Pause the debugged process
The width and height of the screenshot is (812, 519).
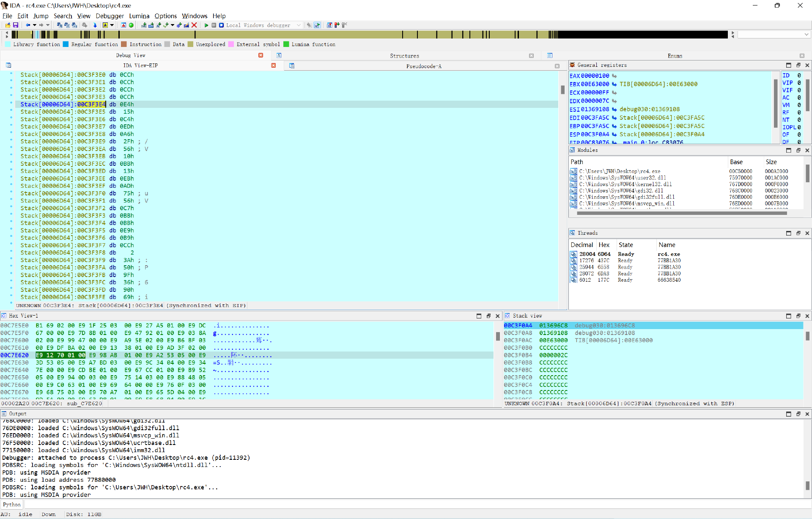(x=214, y=25)
